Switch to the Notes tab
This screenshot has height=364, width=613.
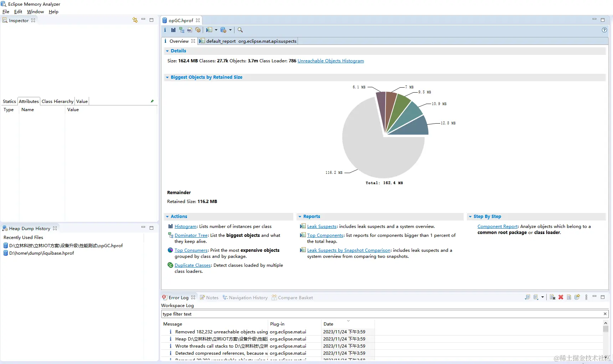coord(209,297)
